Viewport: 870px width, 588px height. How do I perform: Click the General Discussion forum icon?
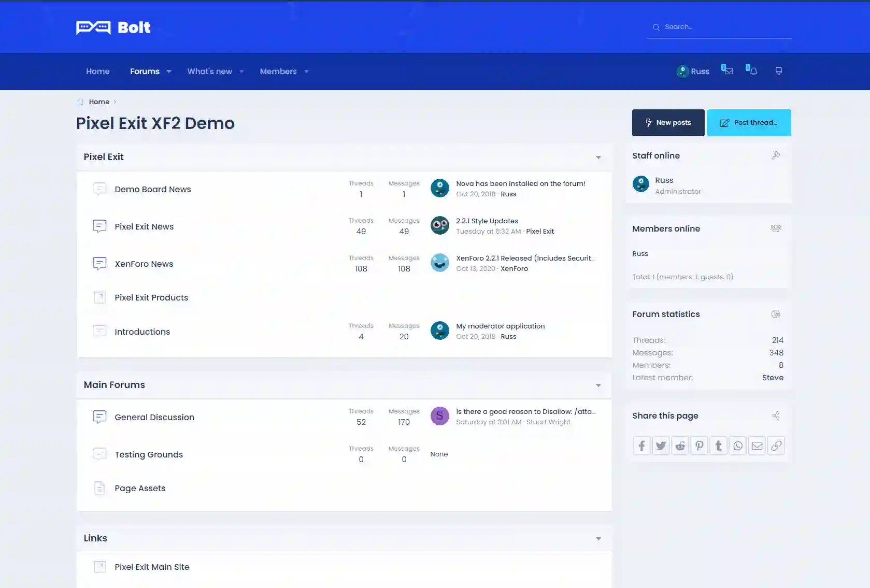click(x=99, y=417)
